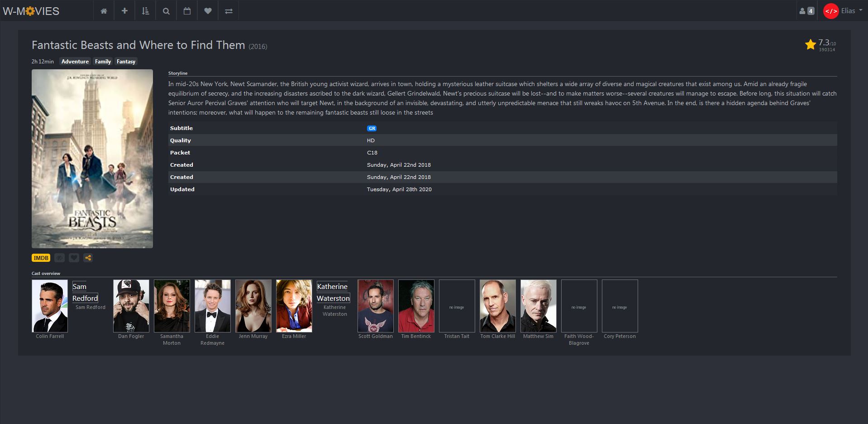Click the plus add-movie icon
The width and height of the screenshot is (868, 424).
pos(124,11)
